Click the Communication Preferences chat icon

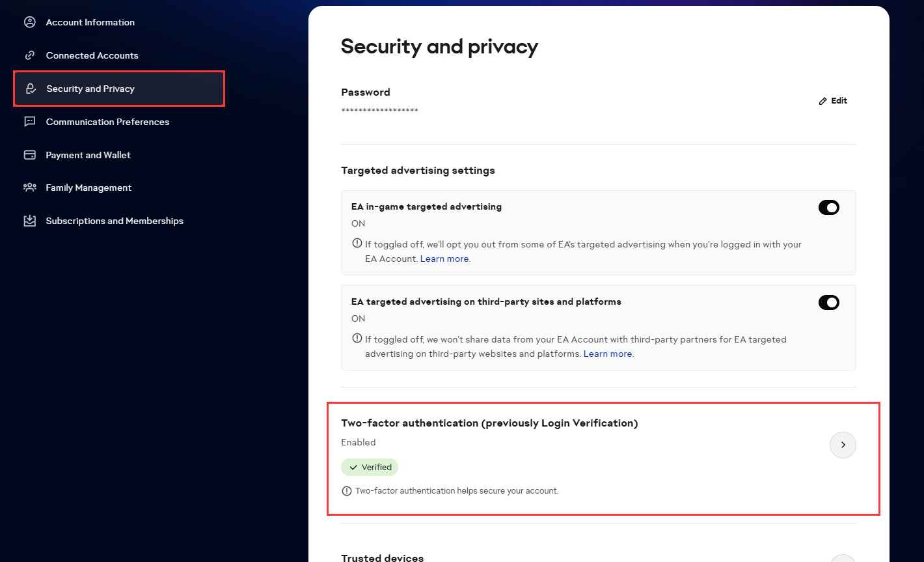coord(30,122)
